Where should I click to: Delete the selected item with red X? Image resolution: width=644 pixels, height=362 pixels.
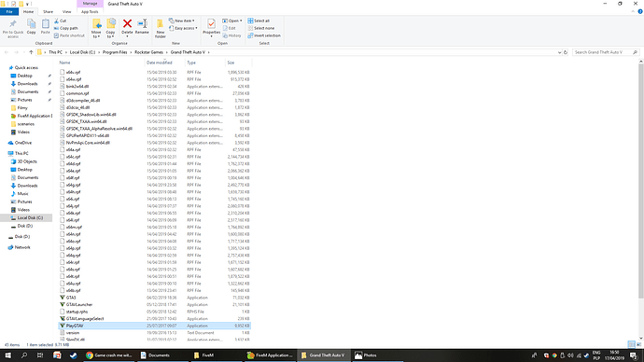click(x=127, y=27)
